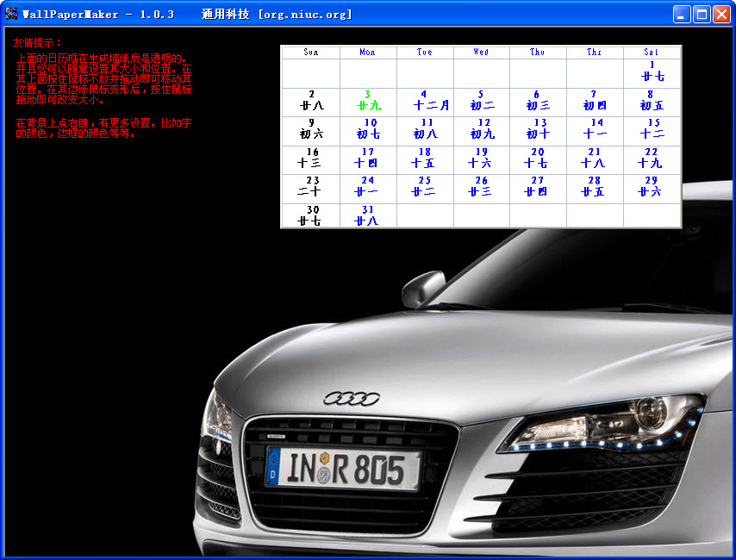The width and height of the screenshot is (736, 560).
Task: Select day 23 二十 calendar cell
Action: click(311, 189)
